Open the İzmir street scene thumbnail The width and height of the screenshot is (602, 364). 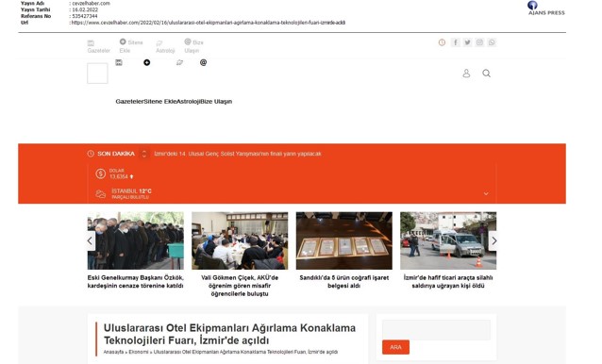448,240
